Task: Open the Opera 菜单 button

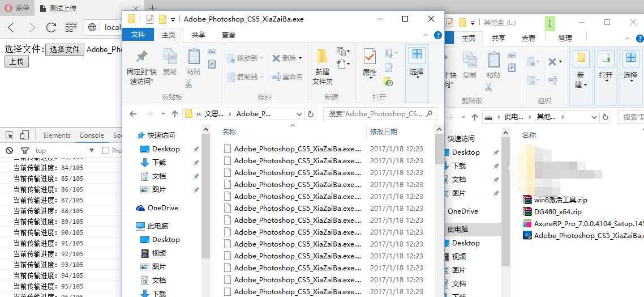Action: pos(18,8)
